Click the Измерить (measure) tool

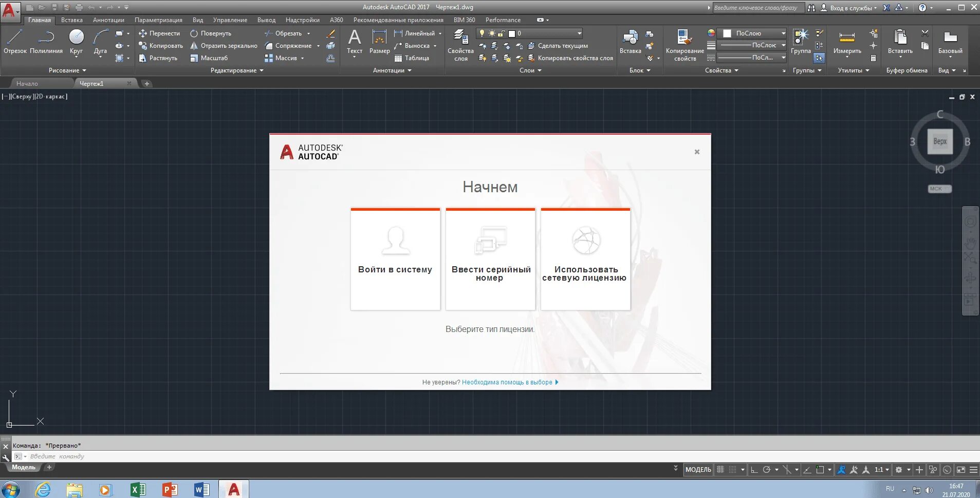click(847, 42)
